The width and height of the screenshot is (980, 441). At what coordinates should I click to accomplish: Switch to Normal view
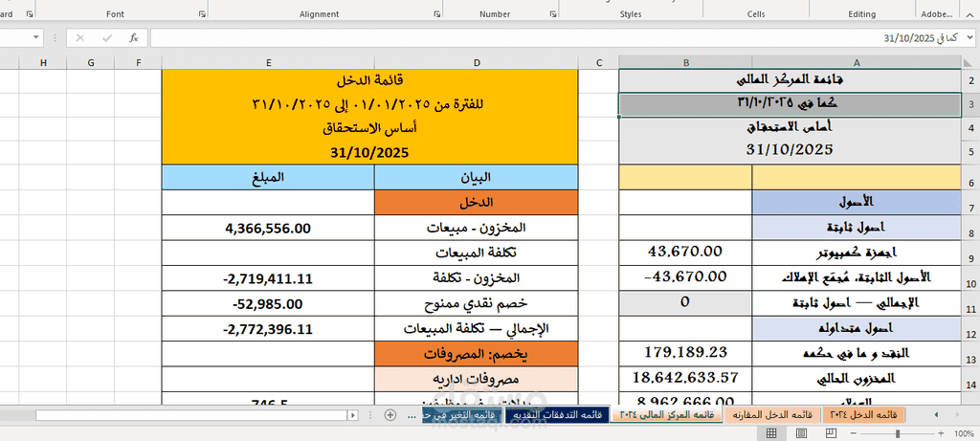pos(771,432)
